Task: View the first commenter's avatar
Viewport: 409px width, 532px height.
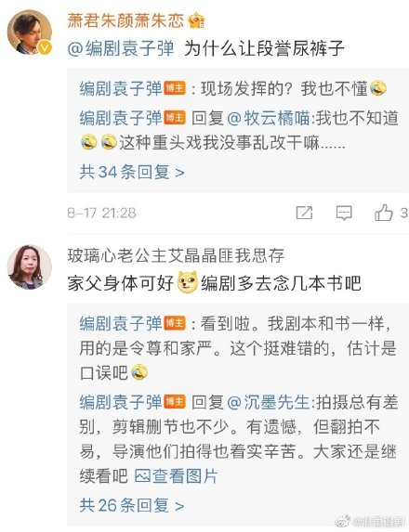Action: click(29, 32)
